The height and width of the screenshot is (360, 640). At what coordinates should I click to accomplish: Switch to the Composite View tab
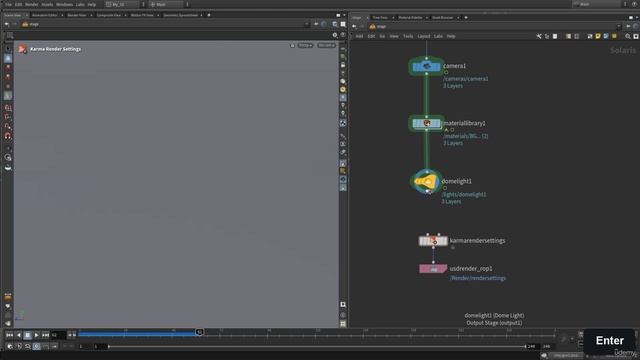(x=109, y=15)
